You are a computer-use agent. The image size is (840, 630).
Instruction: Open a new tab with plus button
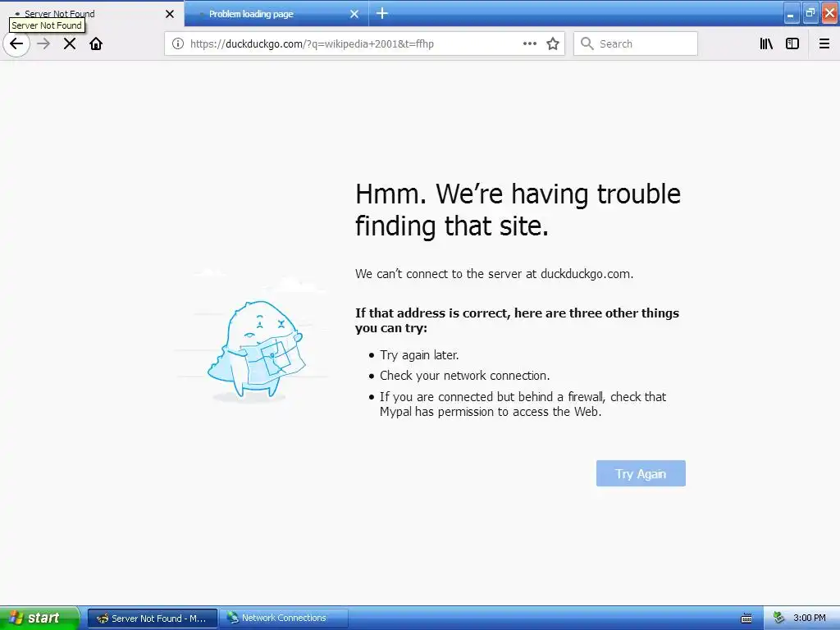(x=382, y=13)
